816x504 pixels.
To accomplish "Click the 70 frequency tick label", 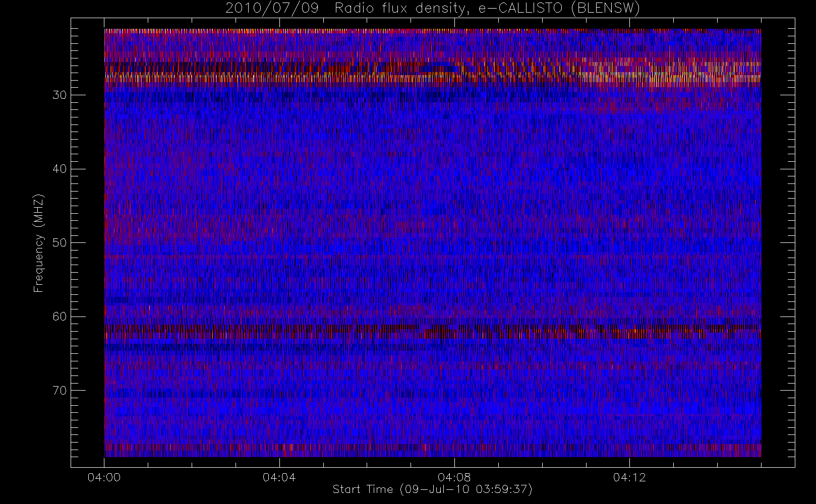I will [x=60, y=390].
